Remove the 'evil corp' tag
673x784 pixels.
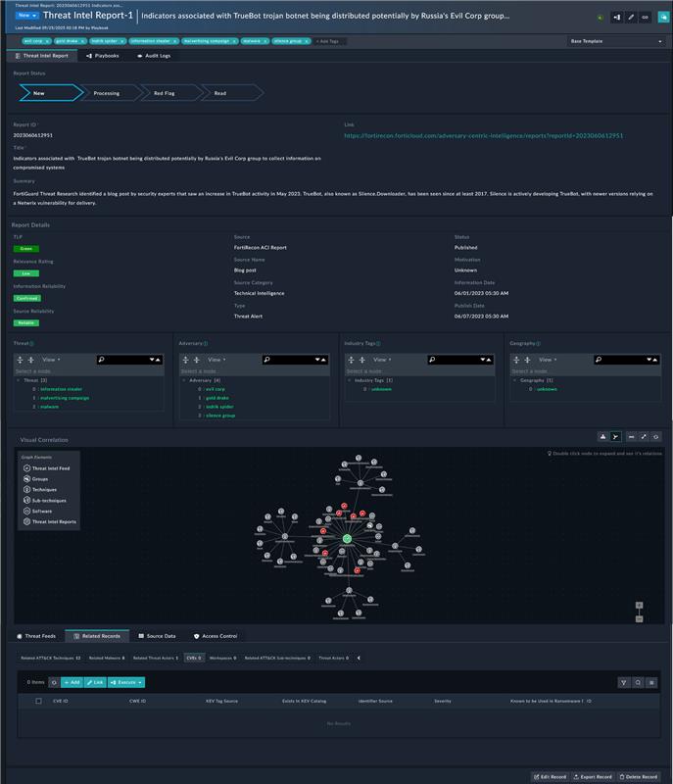pyautogui.click(x=46, y=41)
